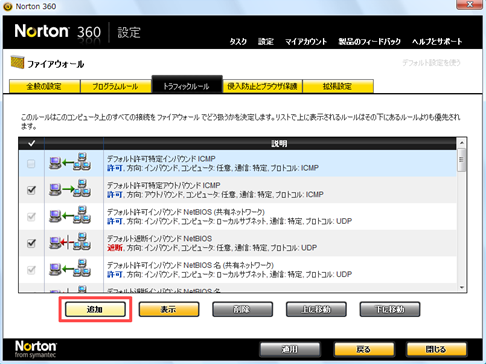
Task: Toggle checkbox for 許可インバウンド NetBIOS 名 rule
Action: [x=31, y=270]
